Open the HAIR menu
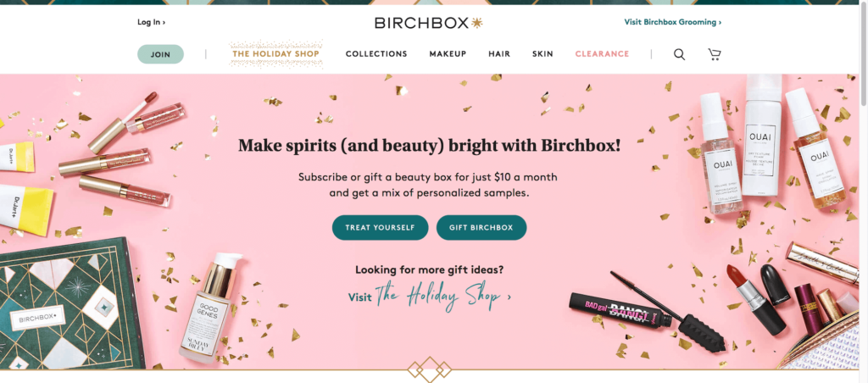The image size is (868, 383). [x=499, y=53]
